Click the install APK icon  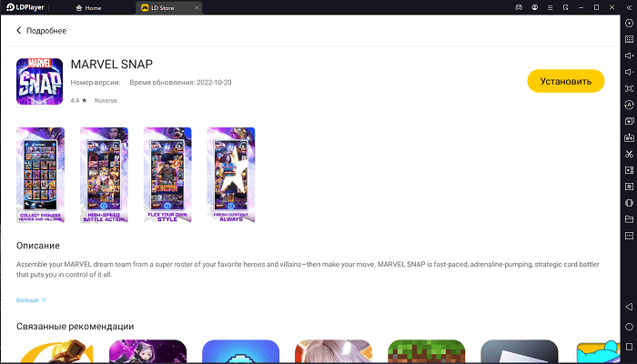click(629, 137)
